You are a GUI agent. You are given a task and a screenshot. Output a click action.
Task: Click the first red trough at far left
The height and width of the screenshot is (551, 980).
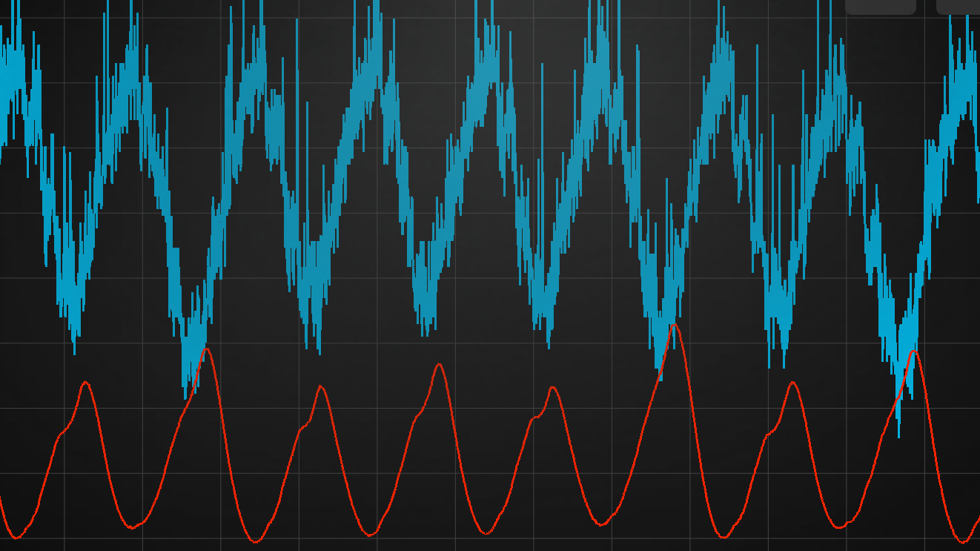coord(16,538)
